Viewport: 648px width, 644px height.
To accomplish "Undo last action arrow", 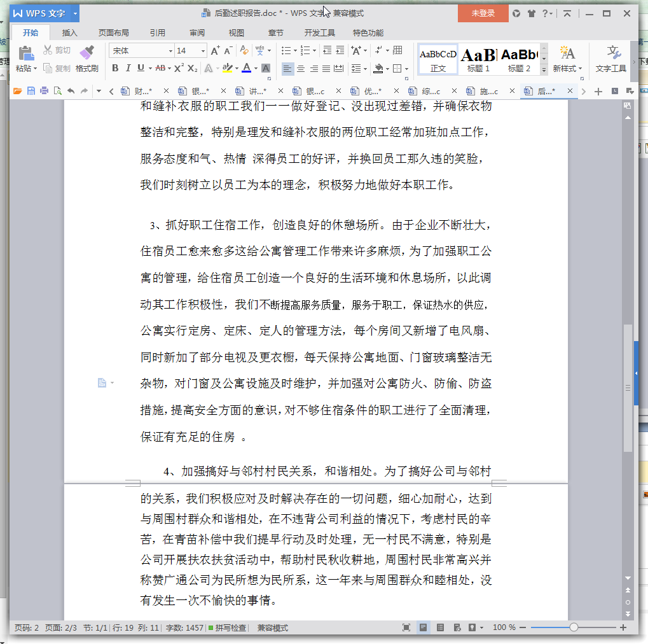I will 71,91.
